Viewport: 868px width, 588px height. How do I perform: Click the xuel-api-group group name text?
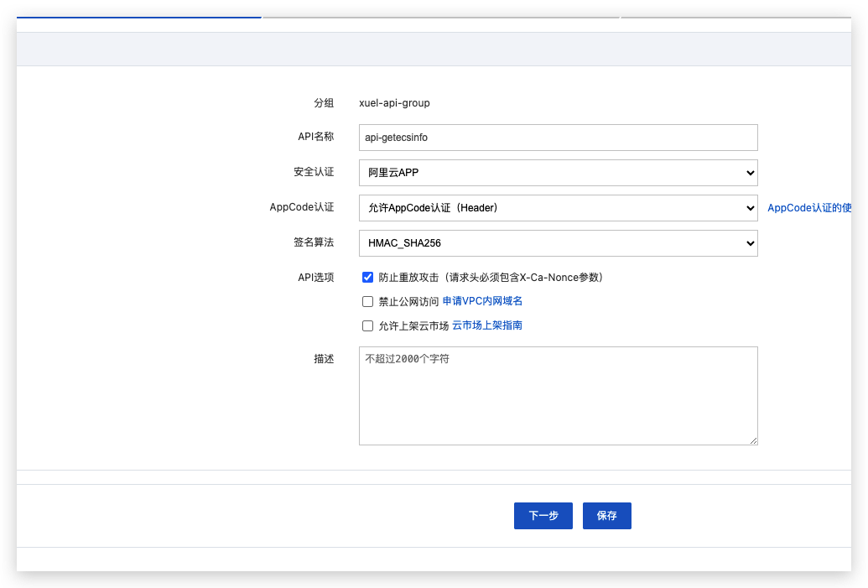point(394,103)
